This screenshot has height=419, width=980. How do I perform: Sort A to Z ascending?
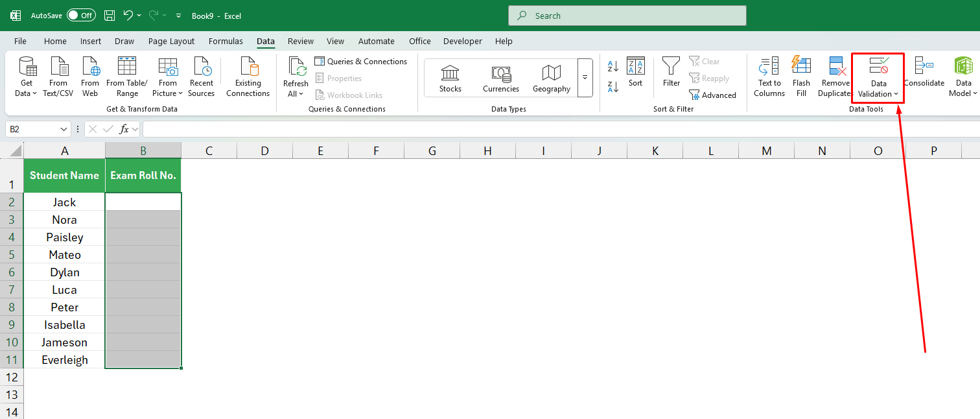pos(613,66)
